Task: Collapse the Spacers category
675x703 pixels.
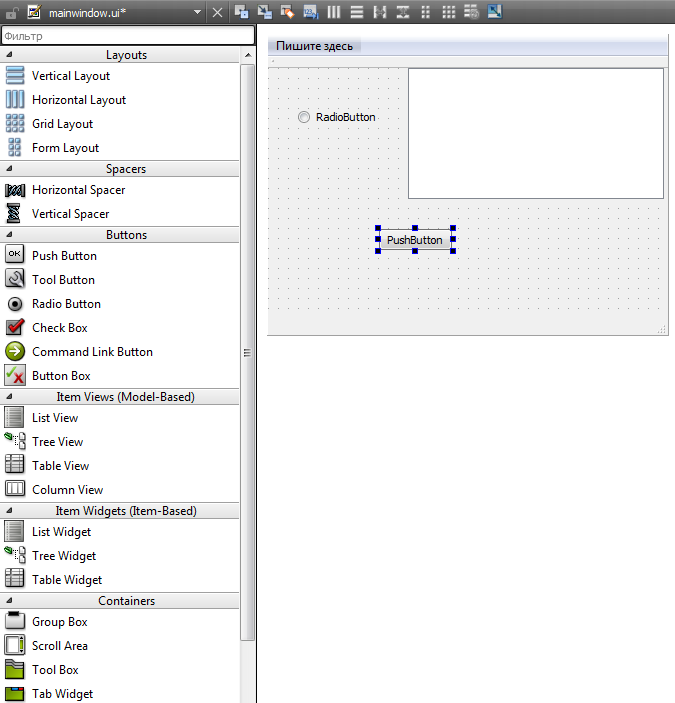Action: 9,169
